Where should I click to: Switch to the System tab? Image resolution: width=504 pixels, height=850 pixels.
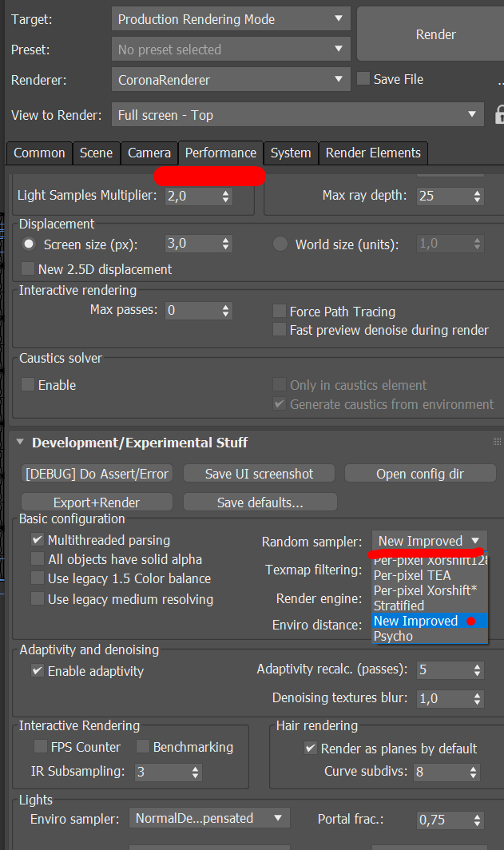click(x=291, y=153)
